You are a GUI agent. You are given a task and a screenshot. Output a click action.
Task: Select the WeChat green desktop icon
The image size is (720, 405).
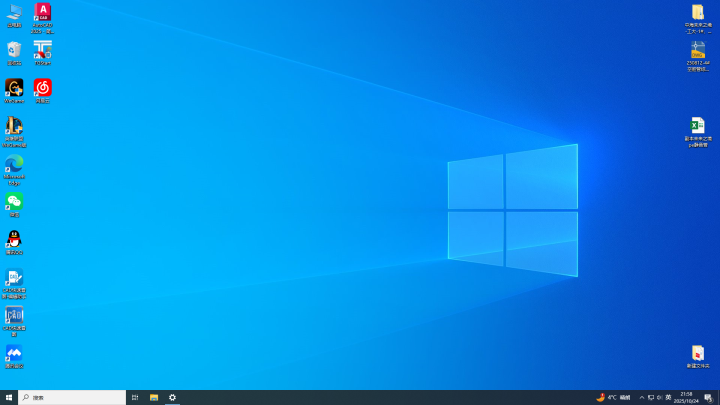point(14,205)
